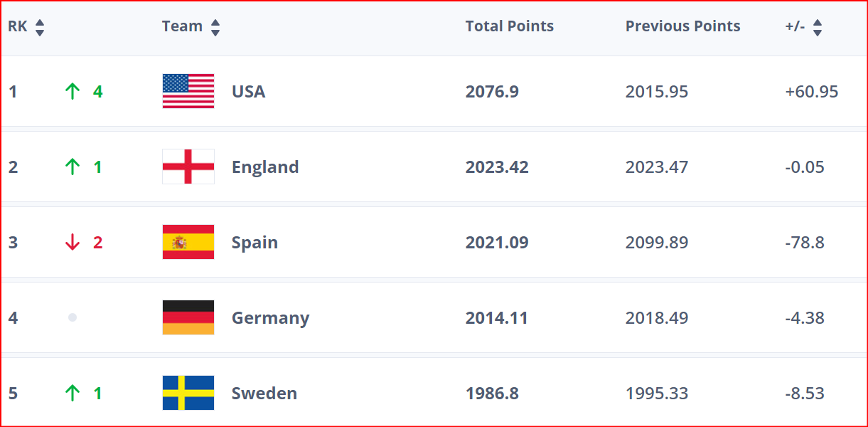
Task: Sort by the +/- column arrows
Action: [818, 27]
